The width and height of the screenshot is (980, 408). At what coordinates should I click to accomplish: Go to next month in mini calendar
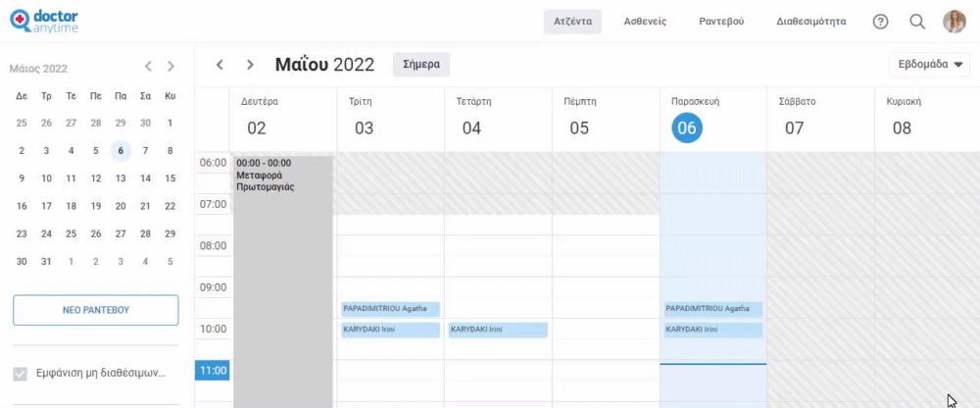171,67
